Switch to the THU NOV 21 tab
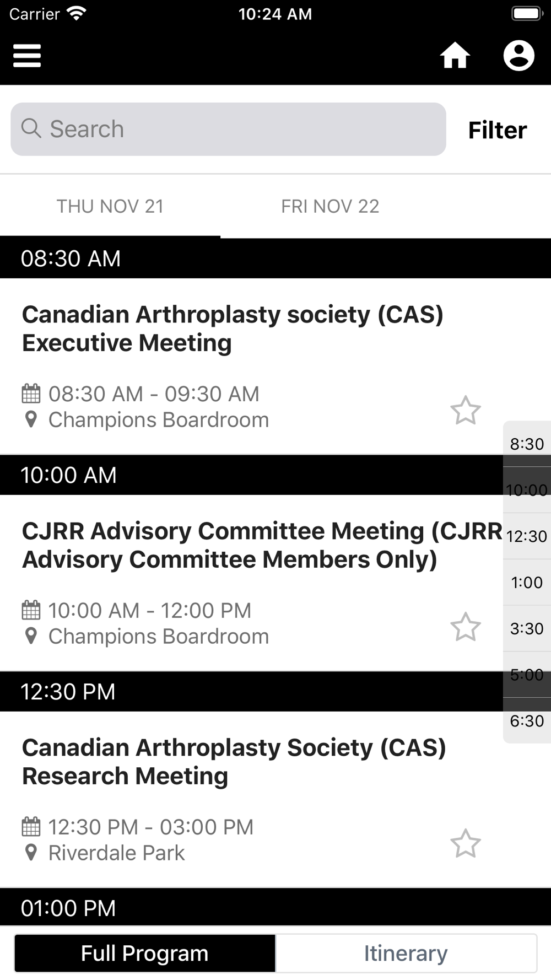The image size is (551, 980). [110, 206]
